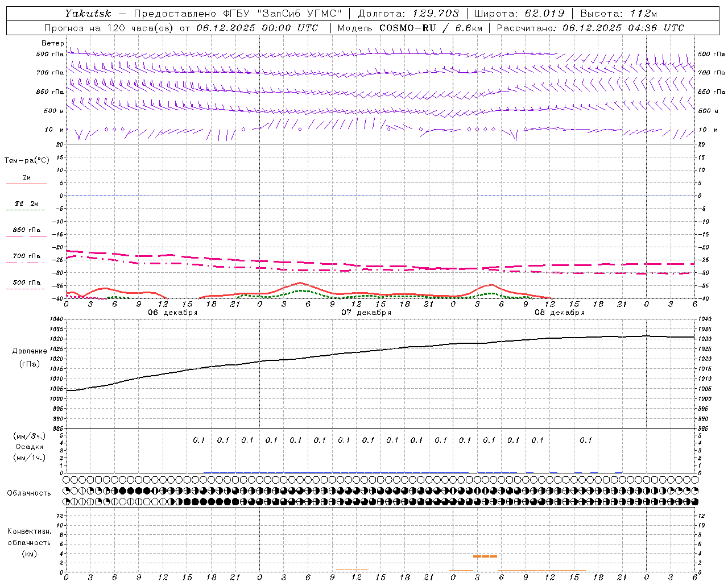Click the '08 декабря' date label
The height and width of the screenshot is (582, 728).
[560, 313]
